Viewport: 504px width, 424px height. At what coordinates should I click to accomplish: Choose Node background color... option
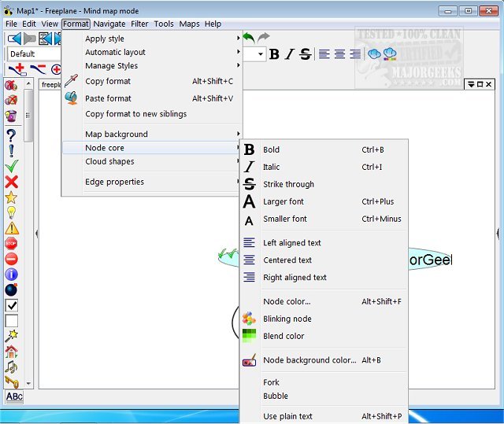324,360
